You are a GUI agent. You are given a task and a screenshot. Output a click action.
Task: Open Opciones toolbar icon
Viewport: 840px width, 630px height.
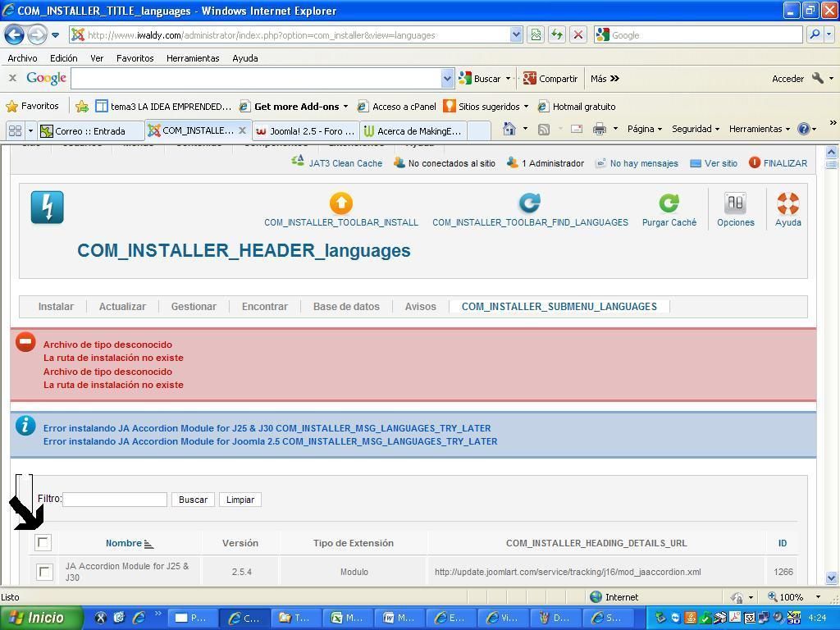pyautogui.click(x=736, y=203)
